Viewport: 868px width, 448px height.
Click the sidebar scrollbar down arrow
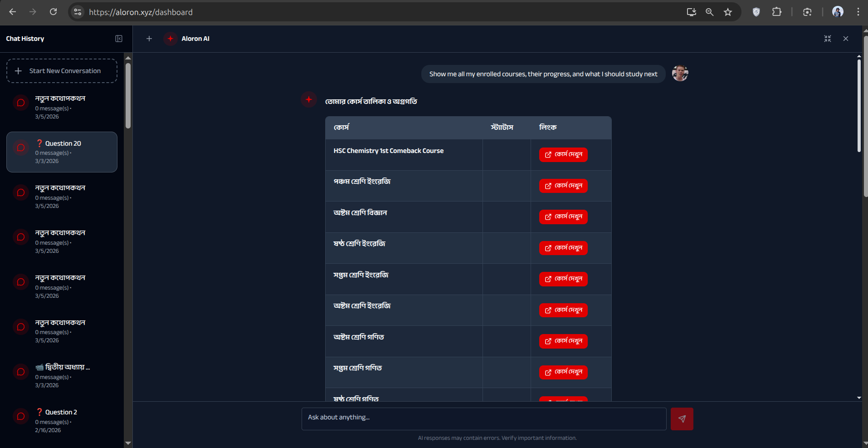(128, 443)
